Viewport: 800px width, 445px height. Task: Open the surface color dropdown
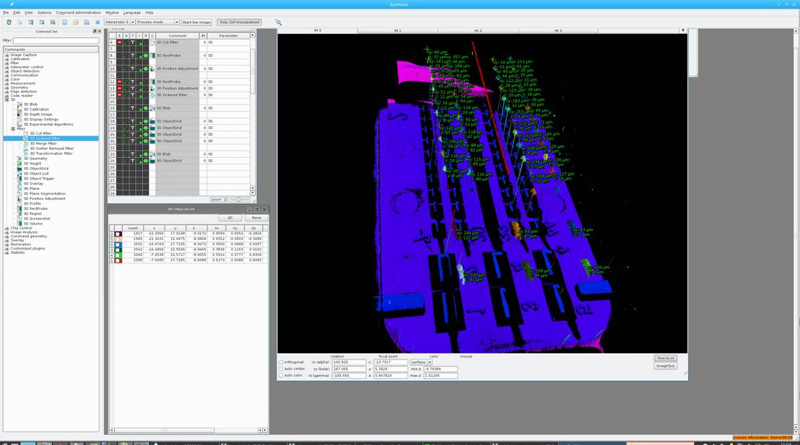(x=420, y=362)
